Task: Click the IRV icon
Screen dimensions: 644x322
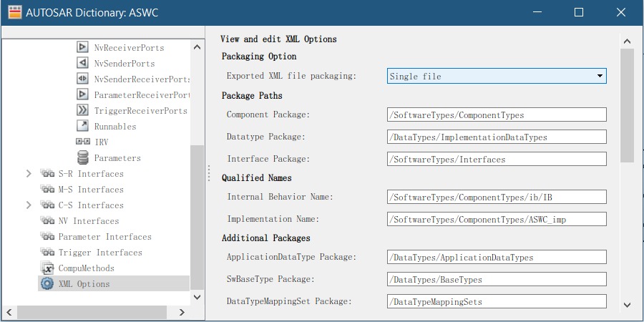Action: click(82, 142)
